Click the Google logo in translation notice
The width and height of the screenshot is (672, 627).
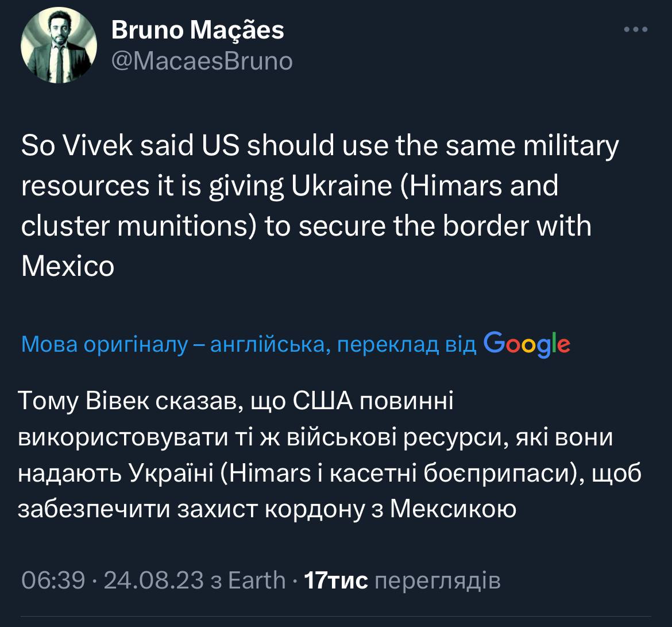527,343
